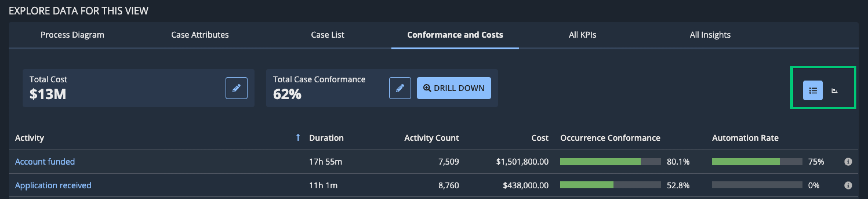
Task: Open the All KPIs tab
Action: 582,35
